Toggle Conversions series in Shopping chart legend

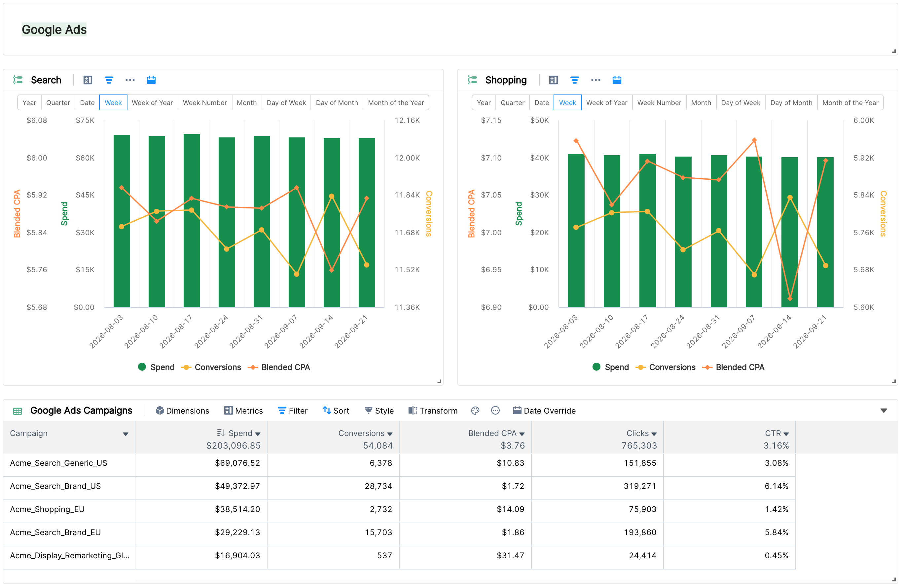[665, 367]
